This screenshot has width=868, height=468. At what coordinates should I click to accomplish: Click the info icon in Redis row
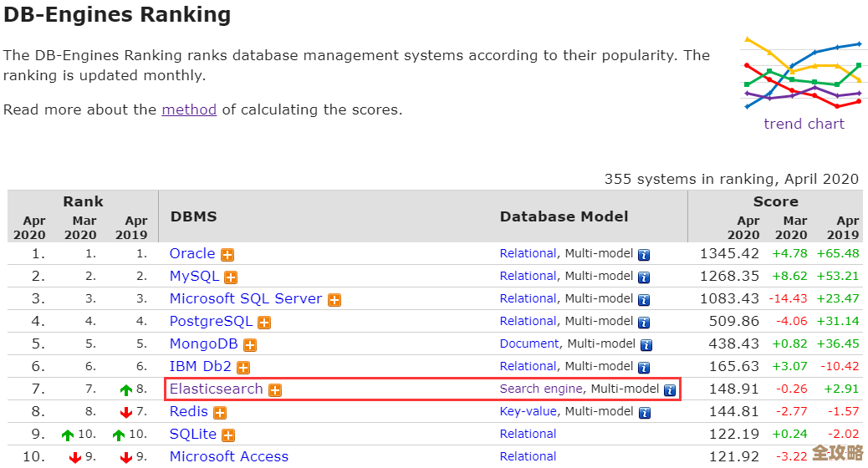click(x=644, y=413)
